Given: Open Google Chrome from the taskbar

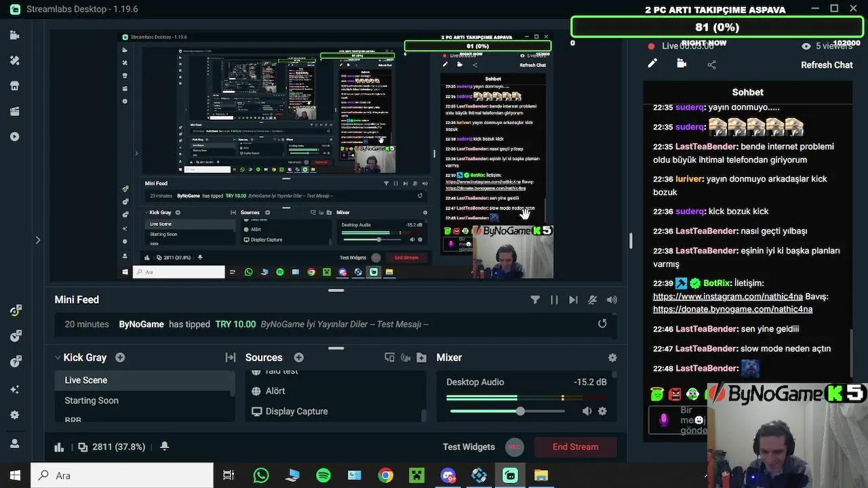Looking at the screenshot, I should (385, 475).
